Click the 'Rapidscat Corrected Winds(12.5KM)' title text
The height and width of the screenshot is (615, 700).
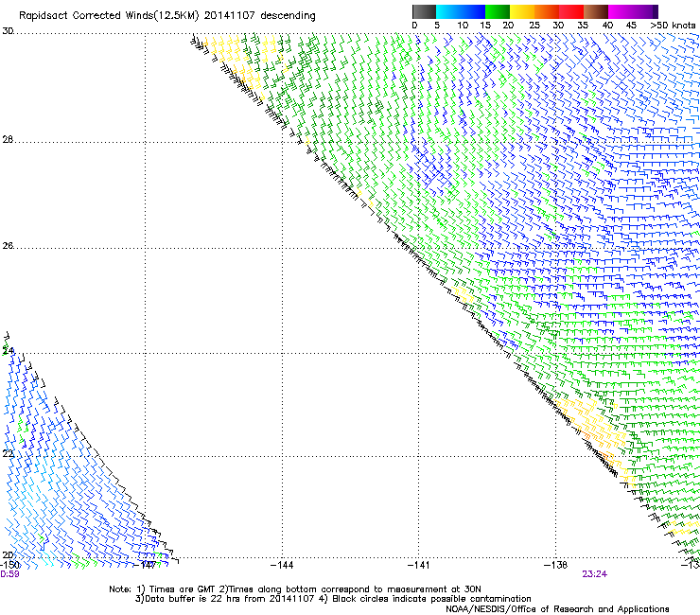pyautogui.click(x=109, y=16)
